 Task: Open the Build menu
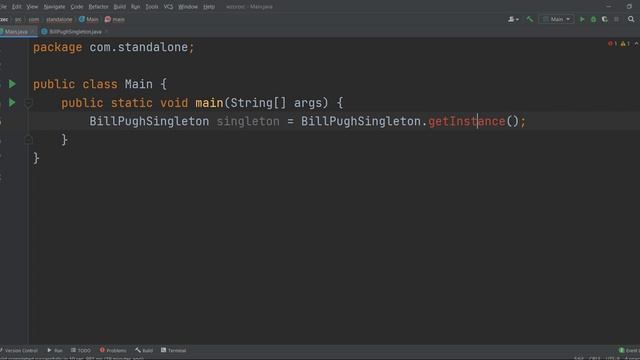(120, 7)
